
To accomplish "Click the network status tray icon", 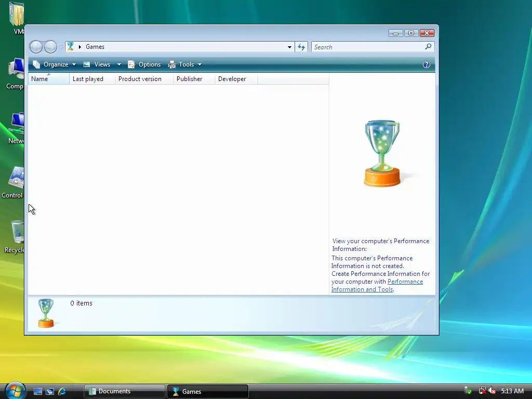I will click(x=482, y=391).
